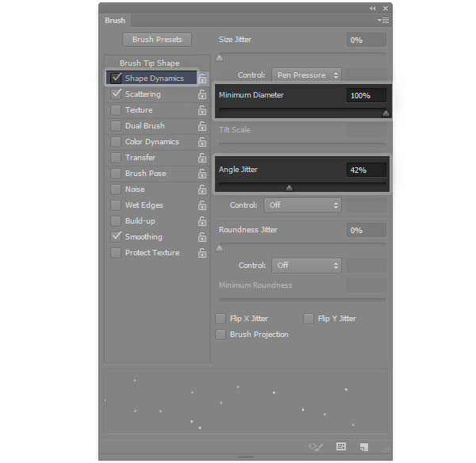Enable the Dual Brush checkbox
Image resolution: width=476 pixels, height=463 pixels.
[x=116, y=125]
